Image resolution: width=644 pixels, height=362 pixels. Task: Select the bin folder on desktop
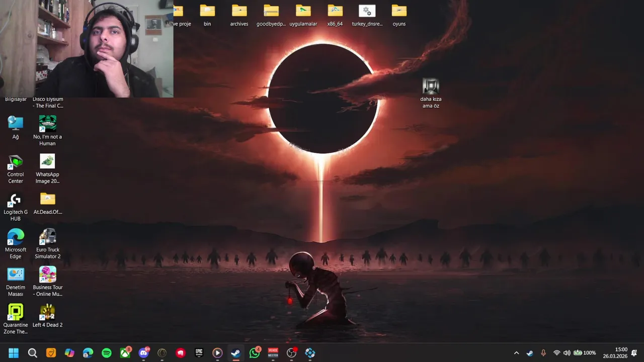[207, 15]
